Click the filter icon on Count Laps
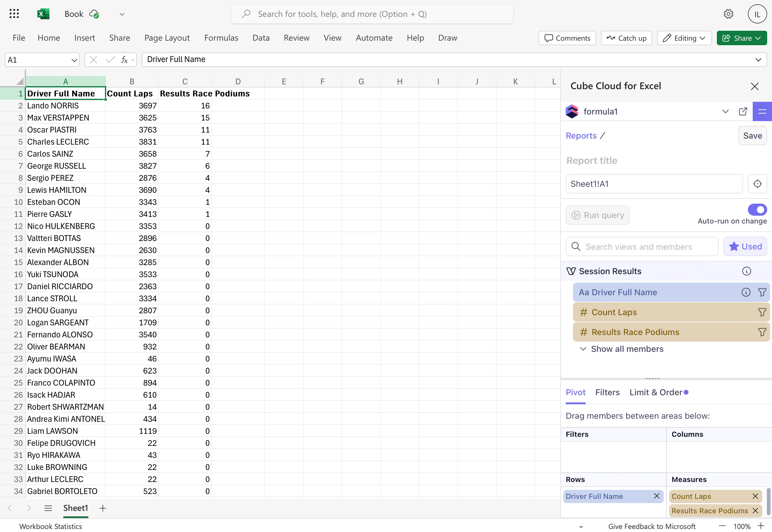The image size is (772, 532). [x=762, y=312]
